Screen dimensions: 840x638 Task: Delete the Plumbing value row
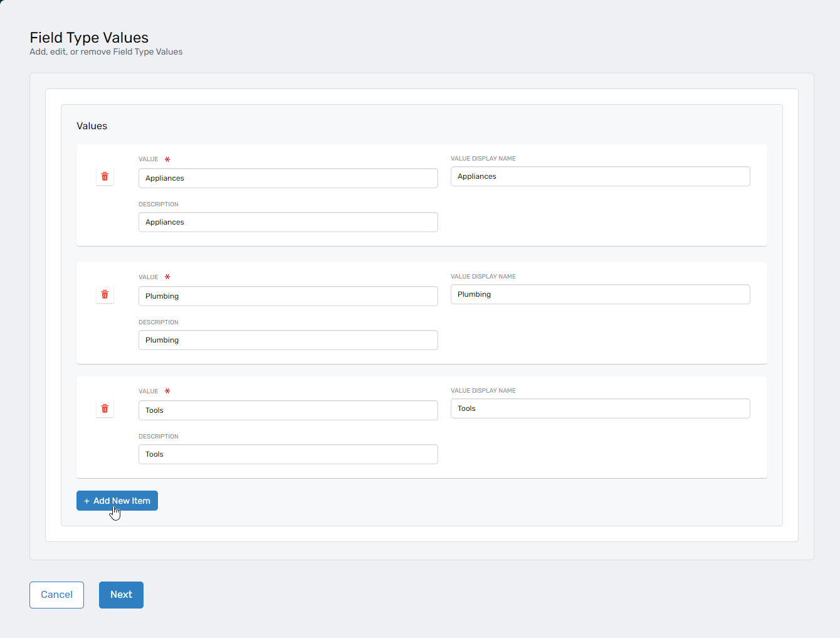coord(105,295)
